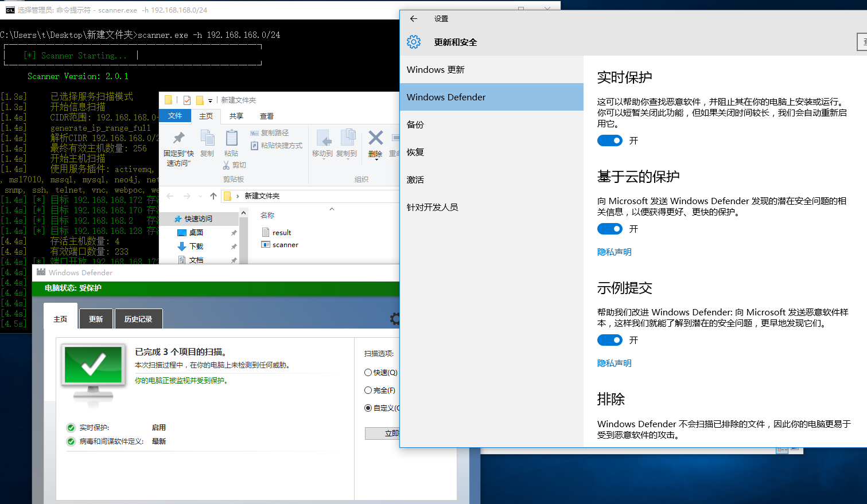Click the green checkmark monitor in Defender
This screenshot has height=504, width=867.
[x=94, y=374]
